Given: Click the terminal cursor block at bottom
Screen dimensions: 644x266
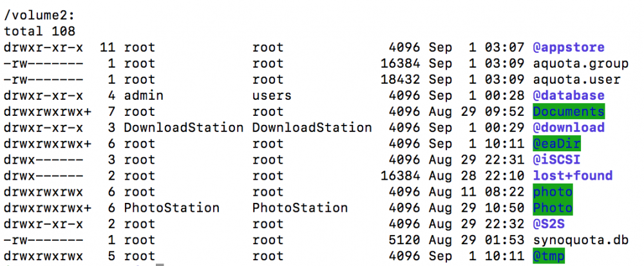Looking at the screenshot, I should coord(160,263).
